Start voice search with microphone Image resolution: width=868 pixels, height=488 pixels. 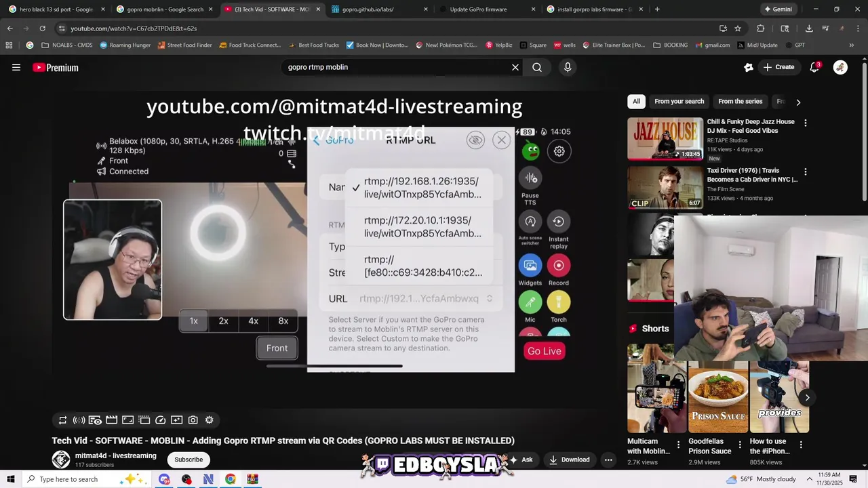tap(568, 67)
